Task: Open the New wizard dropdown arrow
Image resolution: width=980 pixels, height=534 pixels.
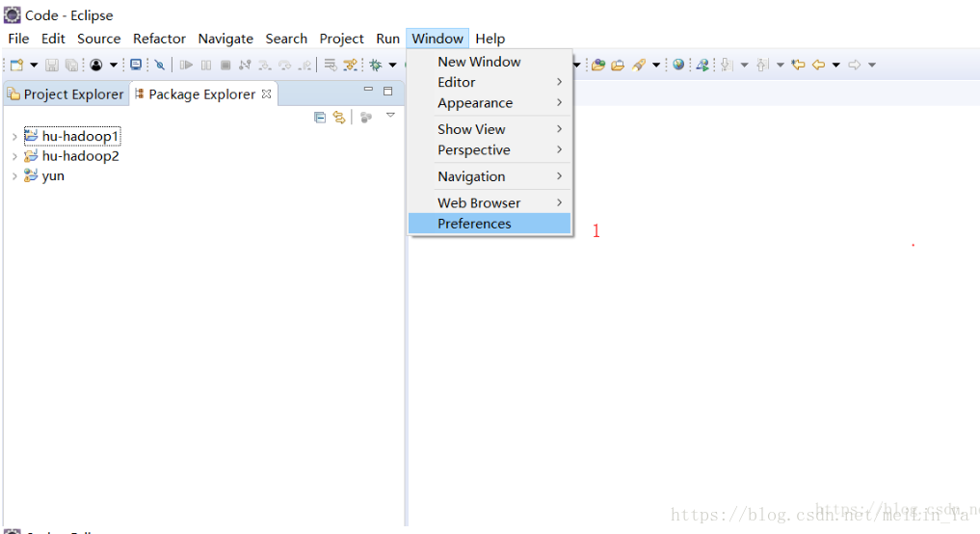Action: pyautogui.click(x=34, y=65)
